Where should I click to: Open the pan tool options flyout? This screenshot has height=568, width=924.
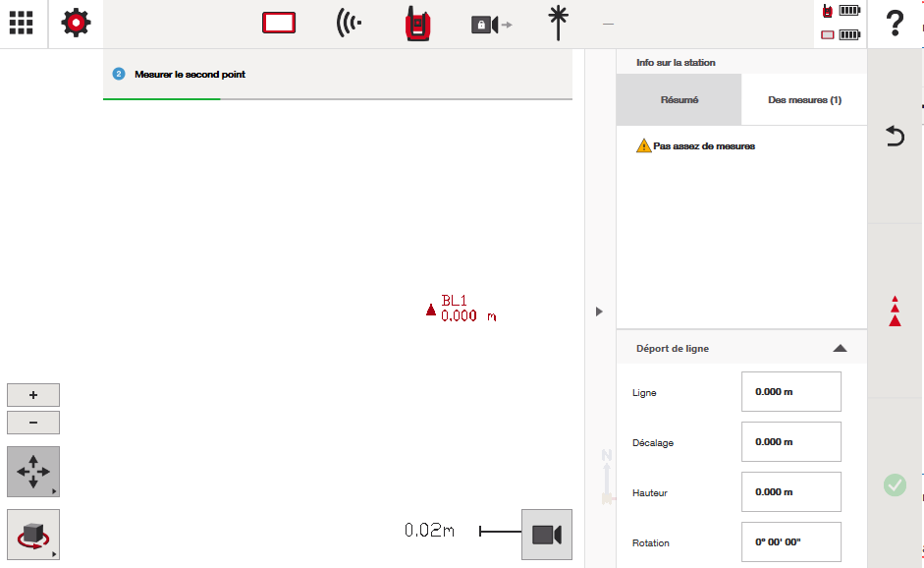click(x=33, y=472)
